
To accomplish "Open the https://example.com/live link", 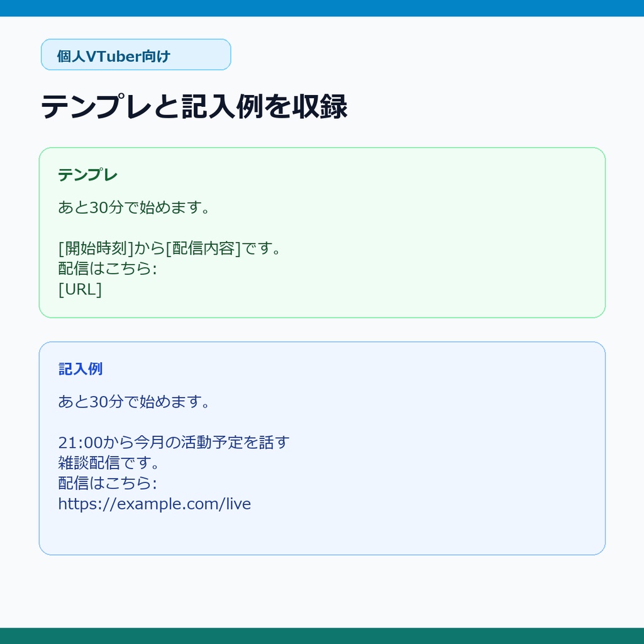I will (155, 504).
